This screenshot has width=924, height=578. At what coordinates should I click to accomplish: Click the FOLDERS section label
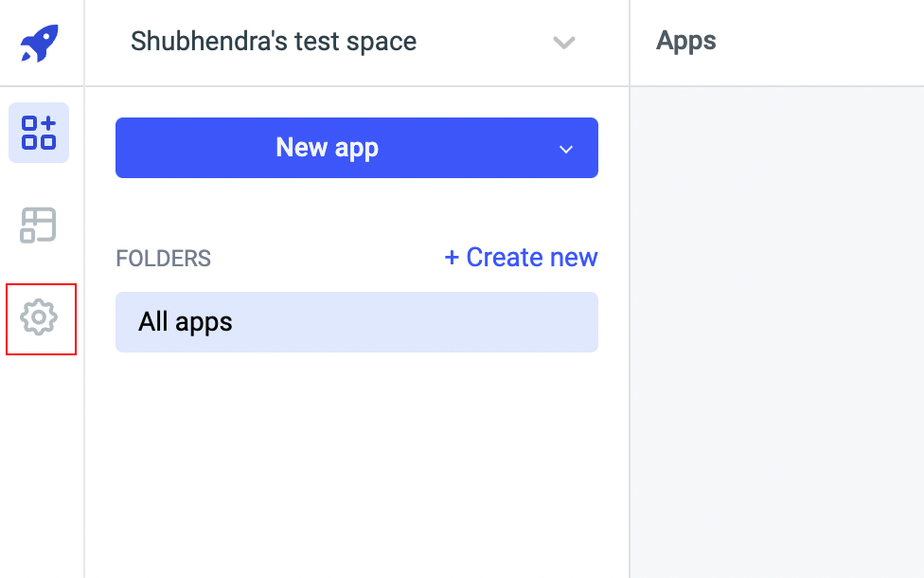(x=163, y=259)
